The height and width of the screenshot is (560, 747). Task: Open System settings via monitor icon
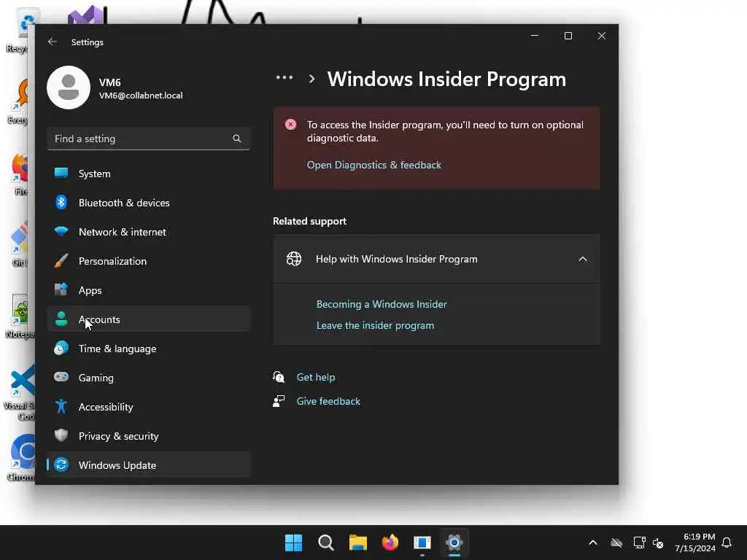pyautogui.click(x=61, y=173)
